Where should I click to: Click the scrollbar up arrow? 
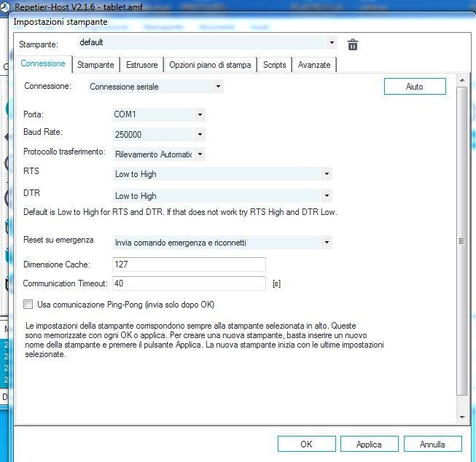coord(462,80)
